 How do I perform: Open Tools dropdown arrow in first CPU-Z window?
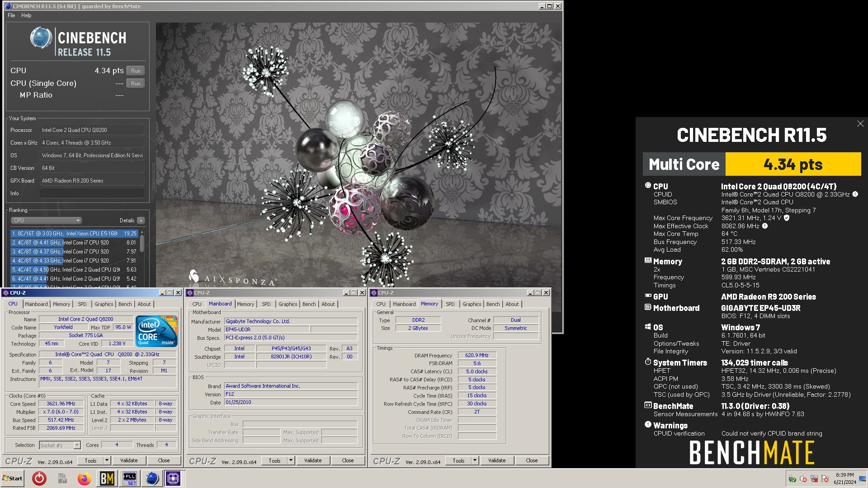pos(107,460)
